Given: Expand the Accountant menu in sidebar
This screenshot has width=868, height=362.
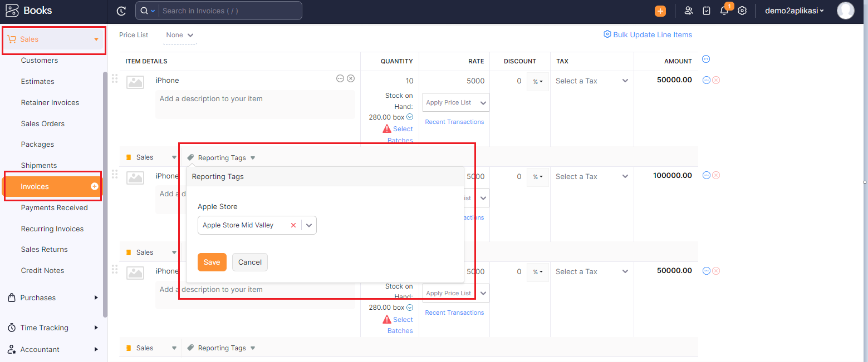Looking at the screenshot, I should 53,350.
